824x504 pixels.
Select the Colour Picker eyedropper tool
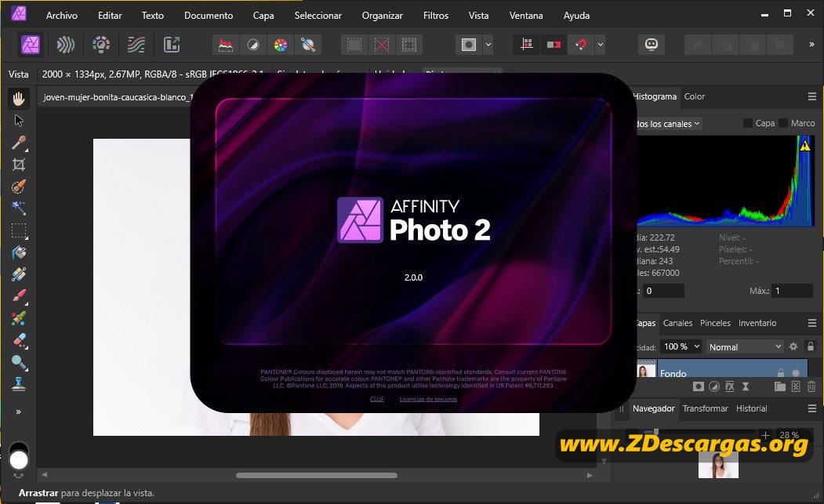coord(19,143)
